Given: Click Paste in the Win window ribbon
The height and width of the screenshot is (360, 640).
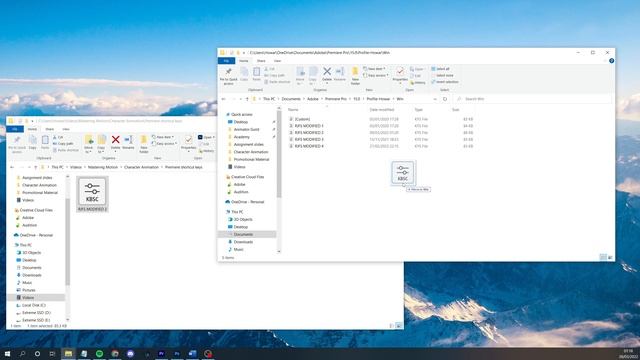Looking at the screenshot, I should (256, 74).
